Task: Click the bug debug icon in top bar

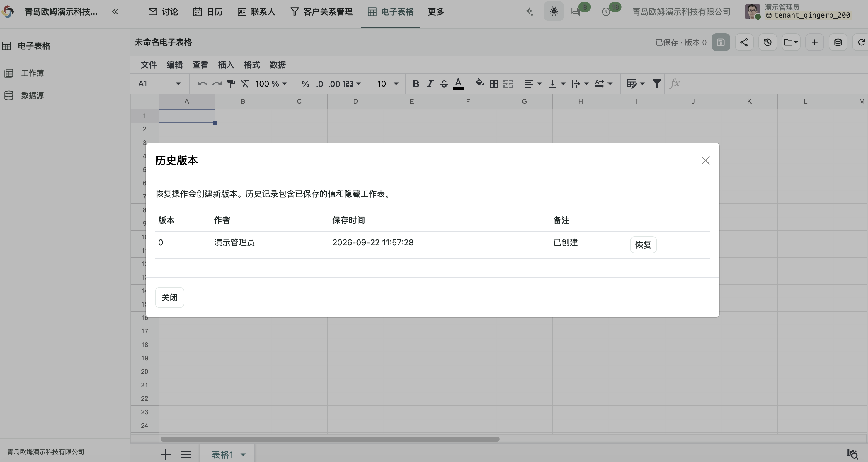Action: click(554, 11)
